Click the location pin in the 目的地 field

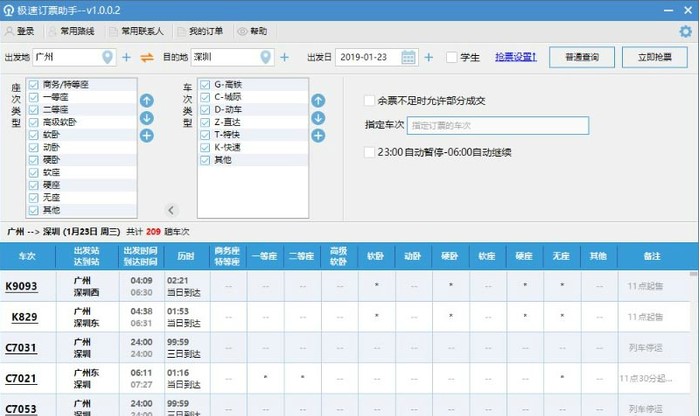[265, 58]
